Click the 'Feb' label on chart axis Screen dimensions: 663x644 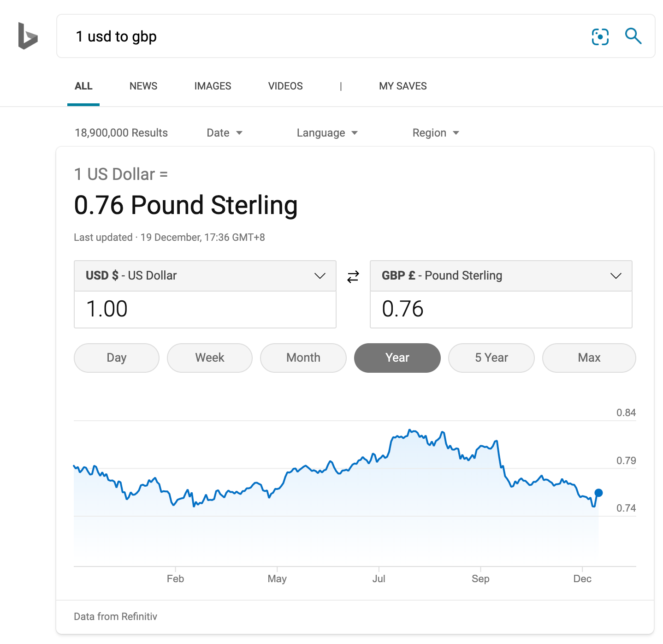175,579
